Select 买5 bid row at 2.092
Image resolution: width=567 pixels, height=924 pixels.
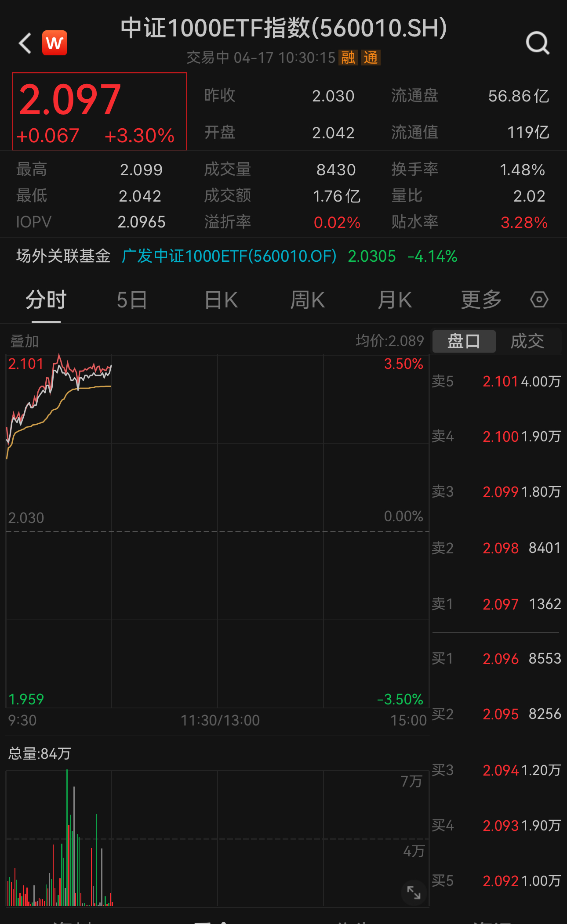(x=496, y=881)
